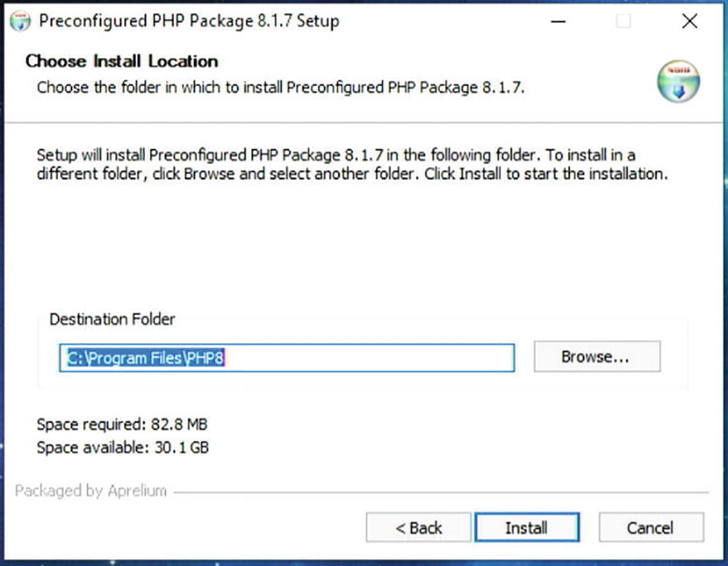
Task: Go back with the < Back button
Action: (418, 527)
